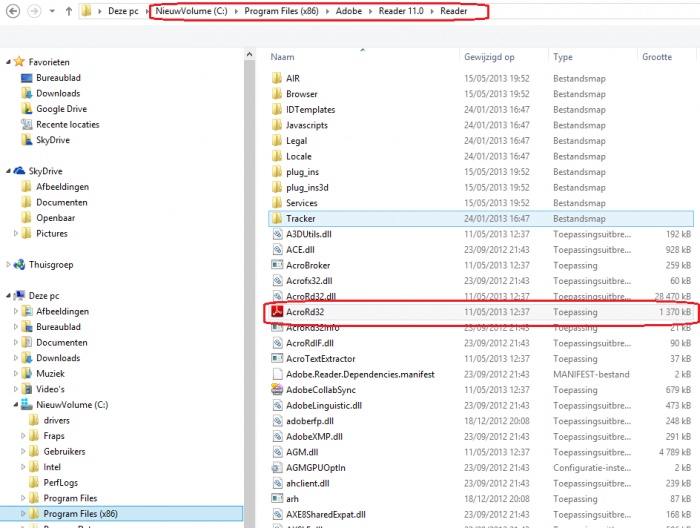Go back using the back arrow button
700x528 pixels.
[13, 11]
